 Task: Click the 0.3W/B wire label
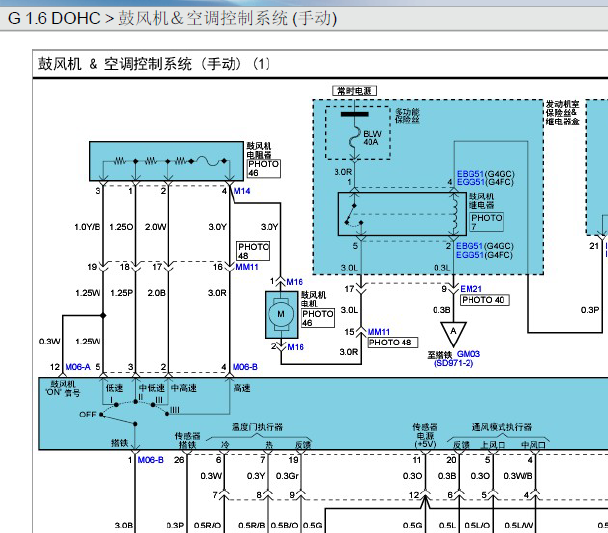(518, 476)
